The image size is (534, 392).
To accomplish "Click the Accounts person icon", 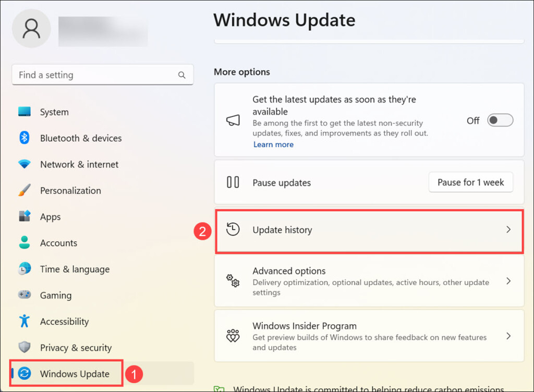I will point(25,242).
